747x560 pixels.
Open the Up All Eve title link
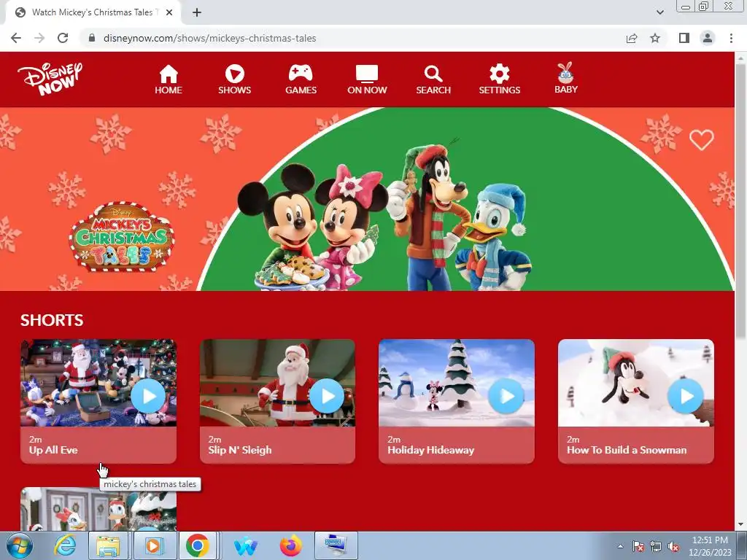53,450
